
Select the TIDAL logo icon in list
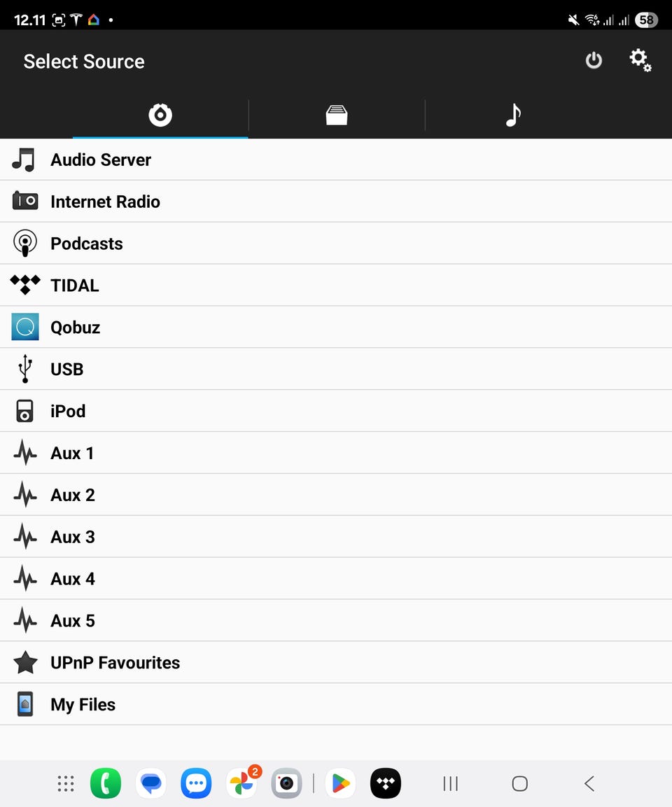coord(24,285)
